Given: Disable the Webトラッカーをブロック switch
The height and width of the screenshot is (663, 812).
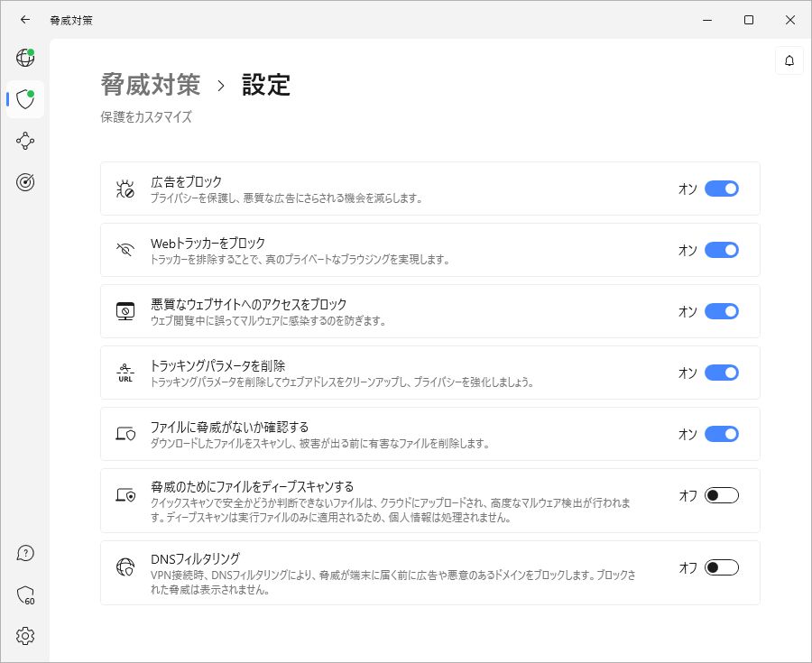Looking at the screenshot, I should pos(721,250).
